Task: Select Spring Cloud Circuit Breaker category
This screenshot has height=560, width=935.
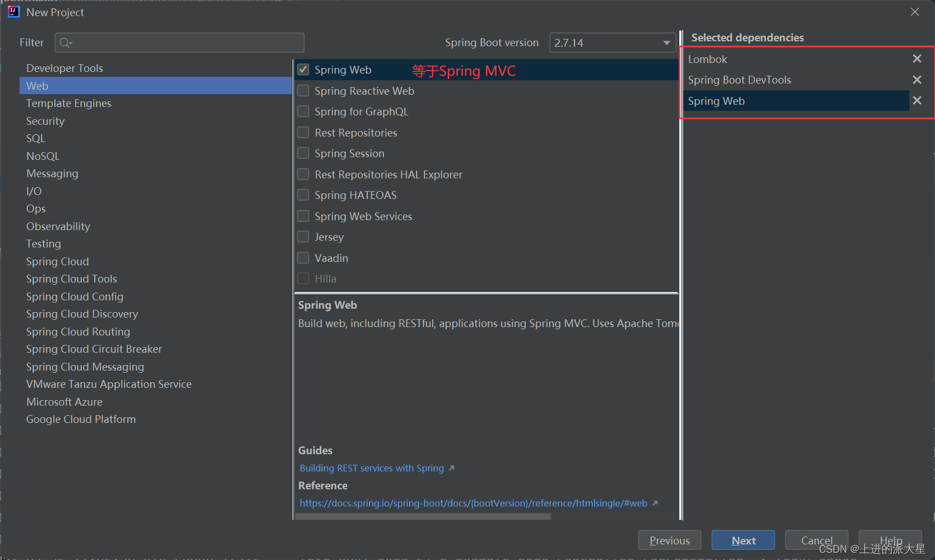Action: (155, 349)
